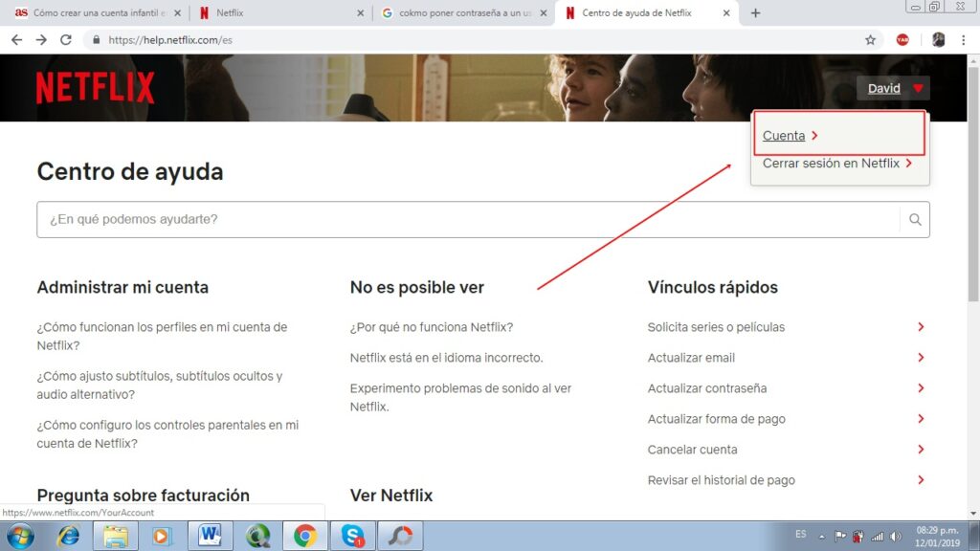Switch to the 'Cómo crear una cuenta infantil' tab
Screen dimensions: 980x551
(x=99, y=13)
